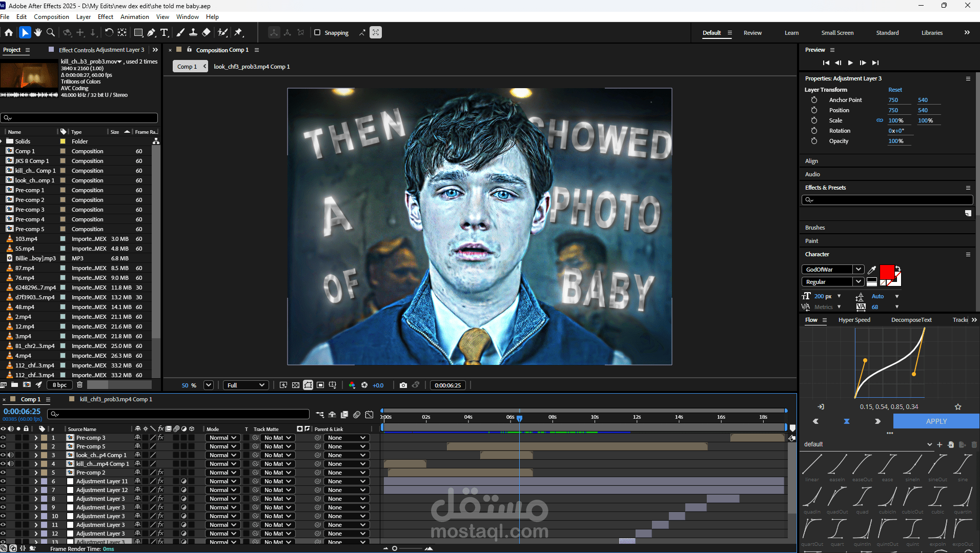The height and width of the screenshot is (553, 980).
Task: Select the Pen tool
Action: pyautogui.click(x=151, y=32)
